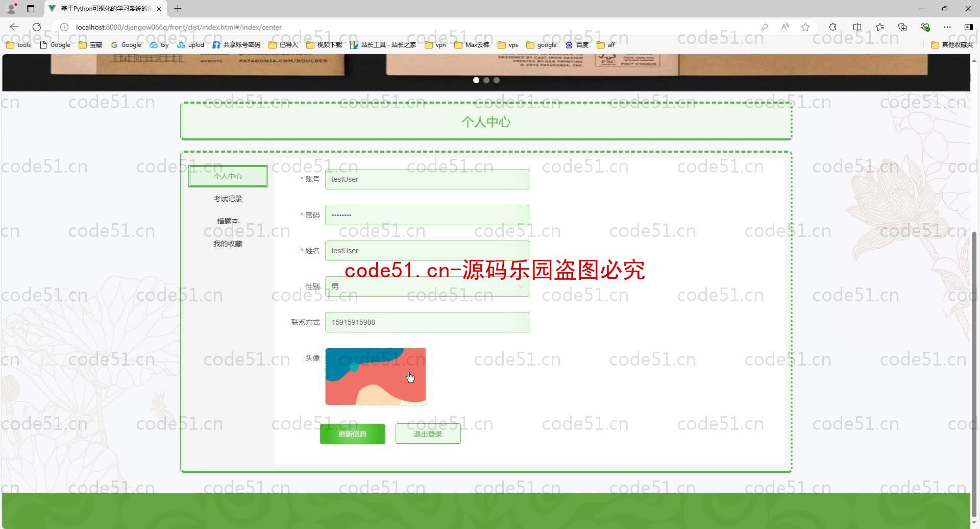The width and height of the screenshot is (980, 529).
Task: Open 错题本 in the side menu
Action: click(228, 221)
